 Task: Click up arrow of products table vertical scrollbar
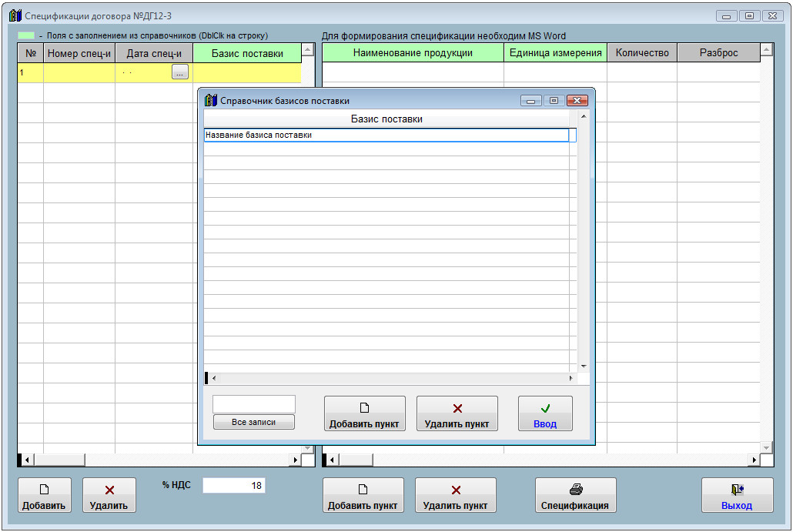click(x=767, y=49)
